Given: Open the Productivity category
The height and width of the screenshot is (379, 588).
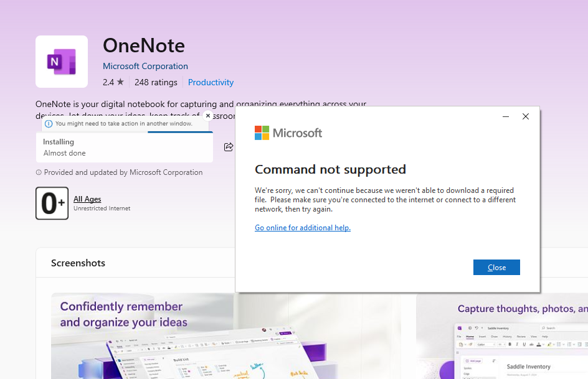Looking at the screenshot, I should pyautogui.click(x=211, y=82).
